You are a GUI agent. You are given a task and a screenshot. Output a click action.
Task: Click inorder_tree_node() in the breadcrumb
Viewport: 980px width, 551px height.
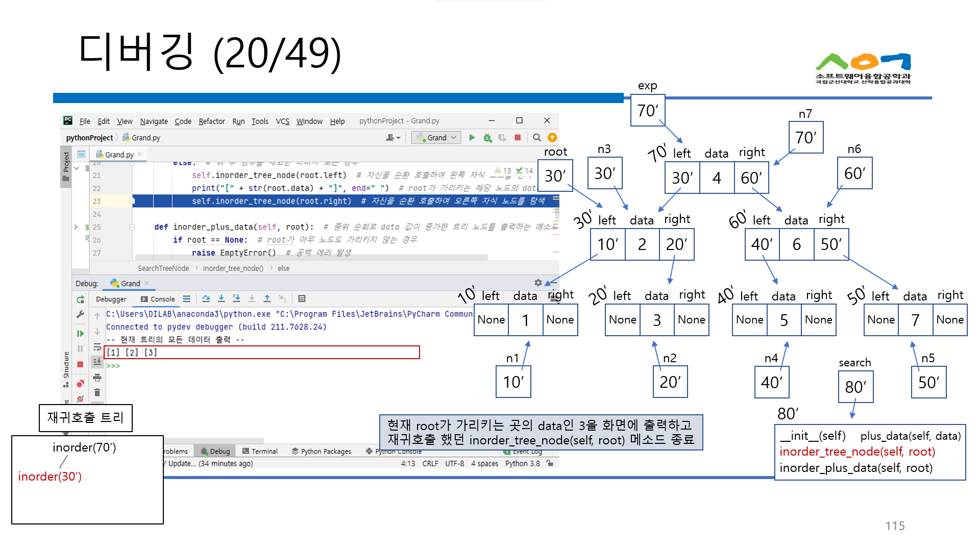233,268
